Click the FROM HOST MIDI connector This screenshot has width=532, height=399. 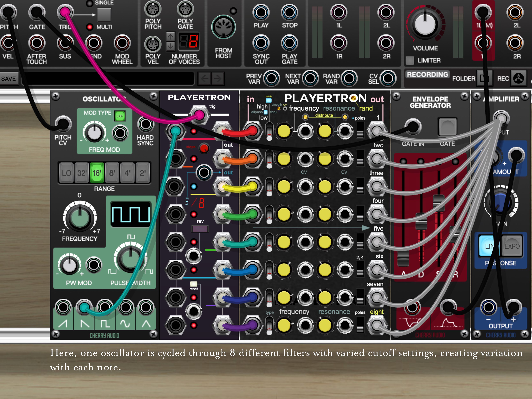[223, 27]
